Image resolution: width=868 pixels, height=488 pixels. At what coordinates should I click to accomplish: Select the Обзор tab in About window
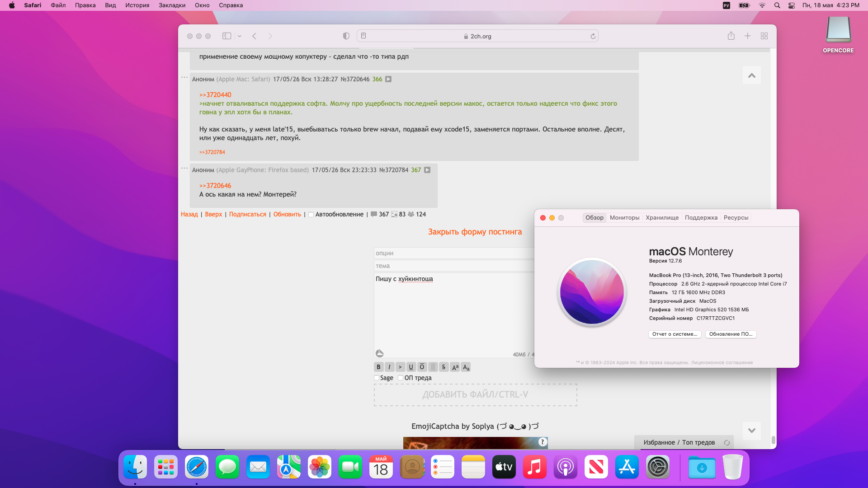[594, 218]
